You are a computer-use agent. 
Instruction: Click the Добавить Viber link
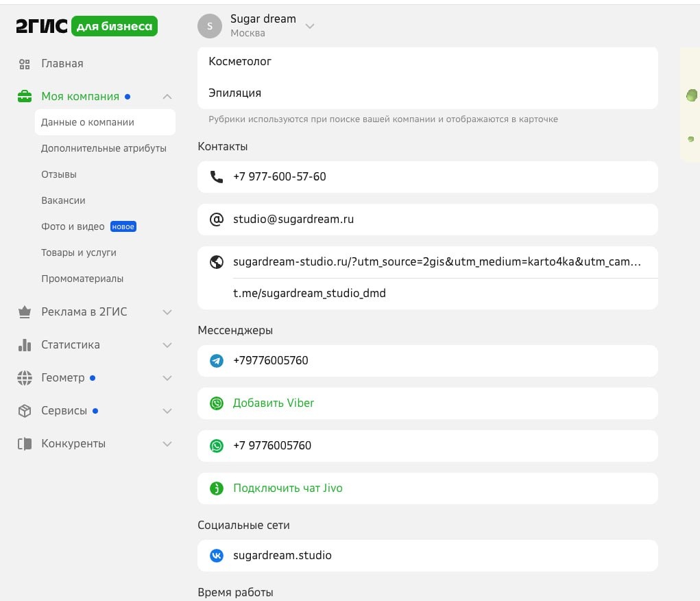[274, 403]
